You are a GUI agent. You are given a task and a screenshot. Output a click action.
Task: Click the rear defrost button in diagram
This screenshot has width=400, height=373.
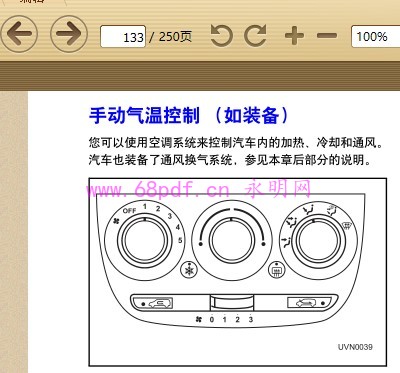coord(276,269)
